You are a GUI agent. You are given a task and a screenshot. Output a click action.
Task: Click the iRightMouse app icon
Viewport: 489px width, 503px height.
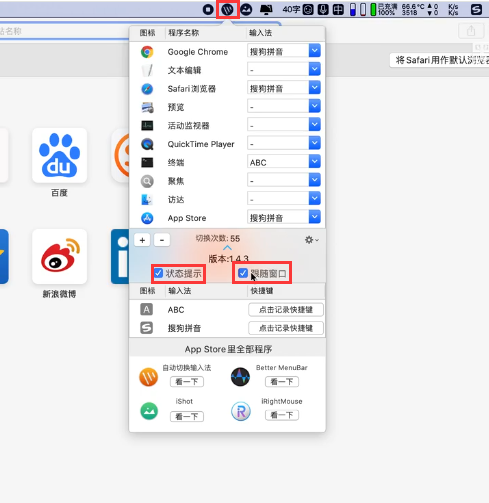tap(241, 411)
